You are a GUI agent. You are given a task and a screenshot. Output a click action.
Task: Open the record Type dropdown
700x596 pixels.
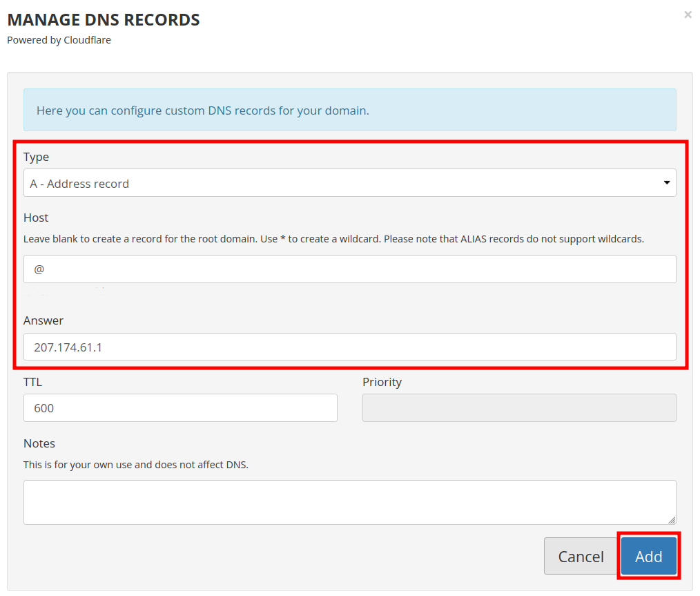click(349, 184)
